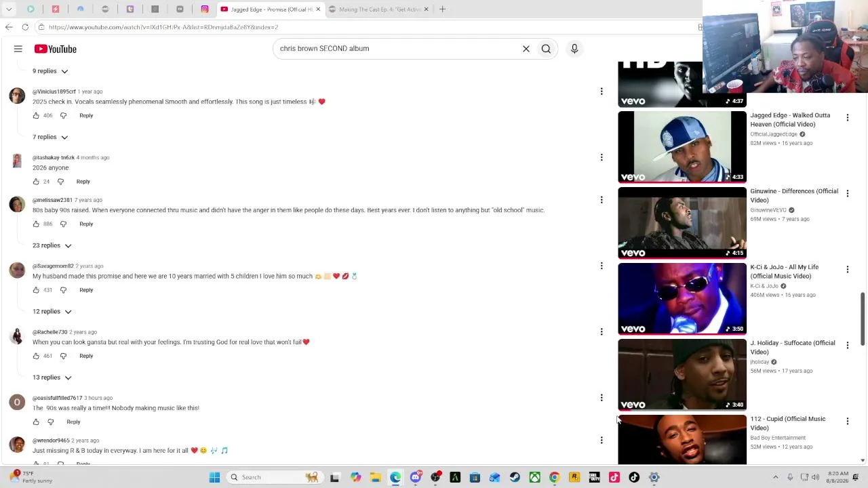Open the YouTube guide hamburger menu
Image resolution: width=868 pixels, height=488 pixels.
coord(18,49)
